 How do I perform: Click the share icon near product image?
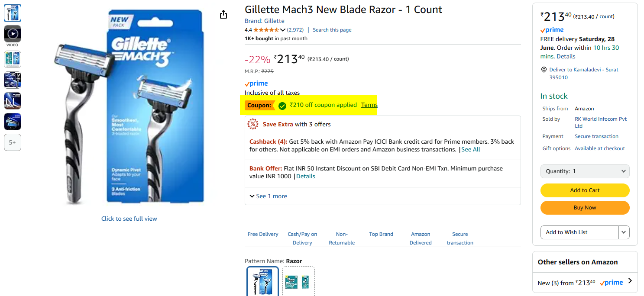[x=223, y=15]
